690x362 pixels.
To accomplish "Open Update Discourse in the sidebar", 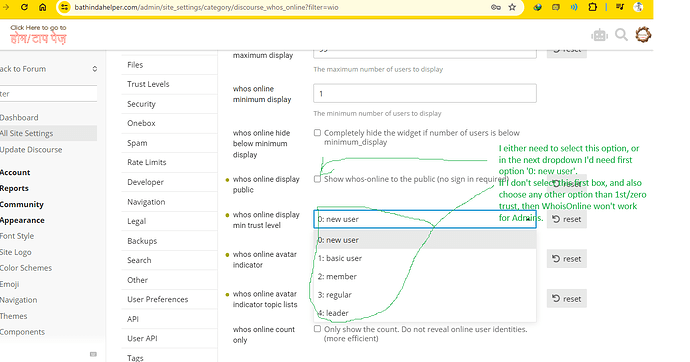I will click(31, 150).
